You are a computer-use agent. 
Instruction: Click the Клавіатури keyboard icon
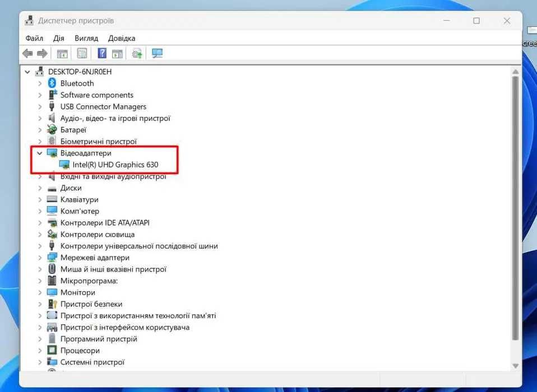pos(52,199)
